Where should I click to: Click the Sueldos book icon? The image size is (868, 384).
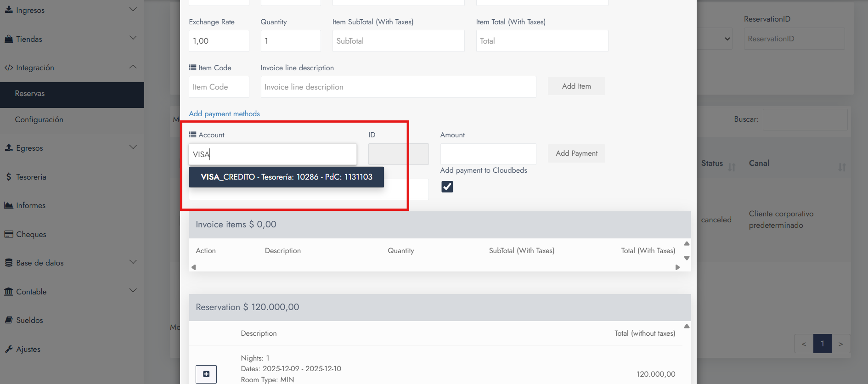coord(9,320)
